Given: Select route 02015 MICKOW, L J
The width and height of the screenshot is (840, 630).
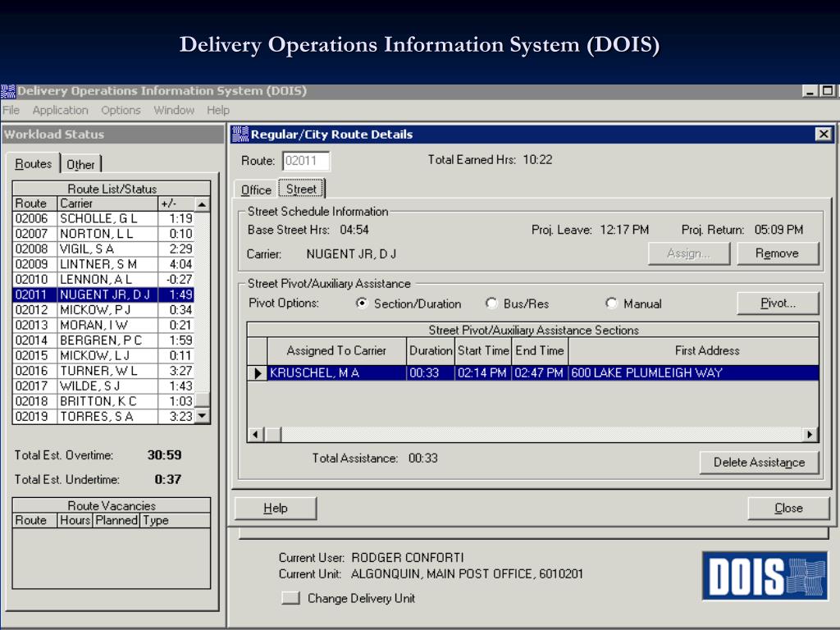Looking at the screenshot, I should [103, 356].
